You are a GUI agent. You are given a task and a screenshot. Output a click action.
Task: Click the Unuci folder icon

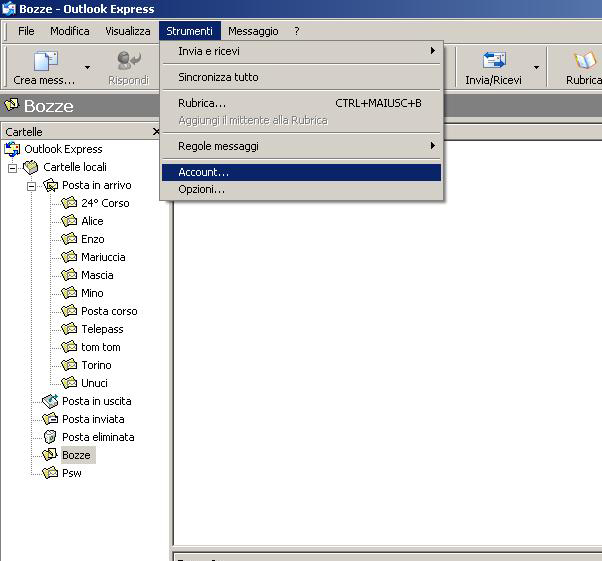click(69, 383)
